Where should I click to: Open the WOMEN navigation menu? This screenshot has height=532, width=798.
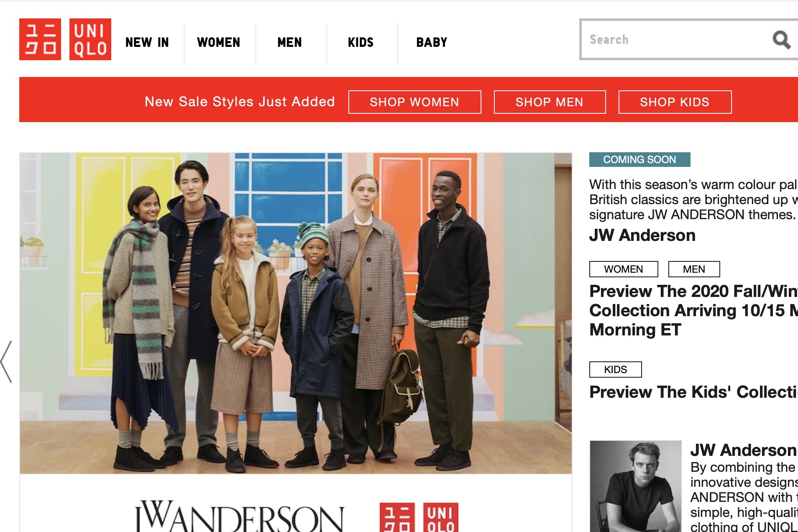[219, 42]
